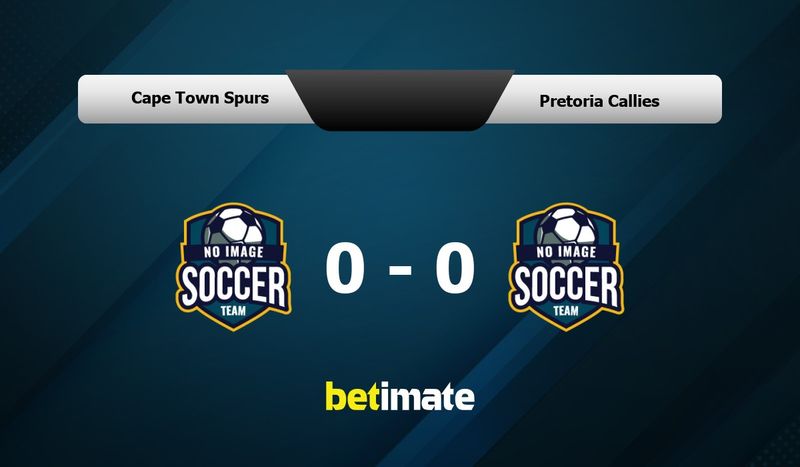The image size is (800, 467).
Task: Click the Pretoria Callies team name
Action: [x=599, y=101]
